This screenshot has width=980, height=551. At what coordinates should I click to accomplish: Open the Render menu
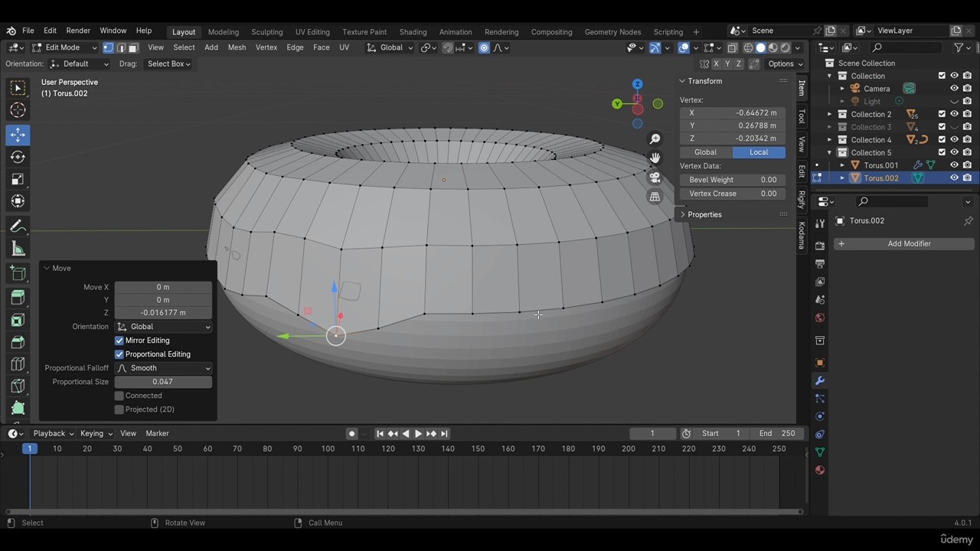pos(78,31)
